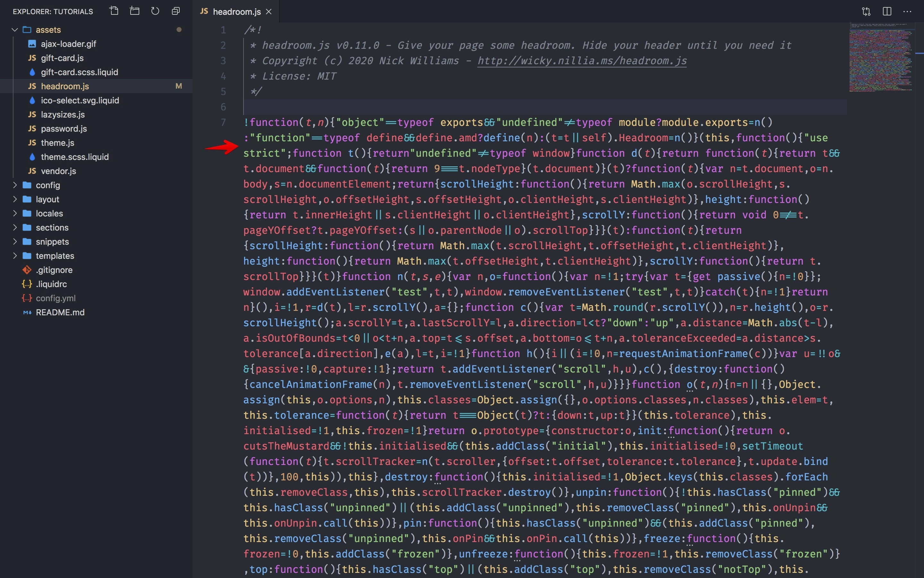This screenshot has height=578, width=924.
Task: Expand the sections folder
Action: pos(15,227)
